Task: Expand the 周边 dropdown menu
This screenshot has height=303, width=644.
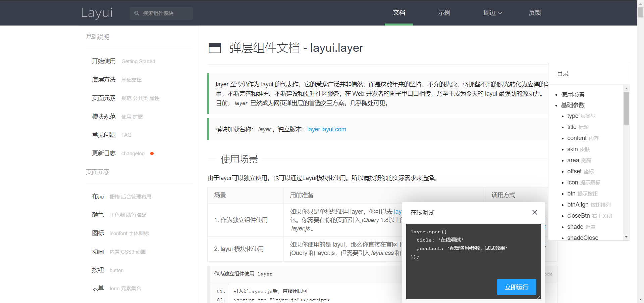Action: (492, 13)
